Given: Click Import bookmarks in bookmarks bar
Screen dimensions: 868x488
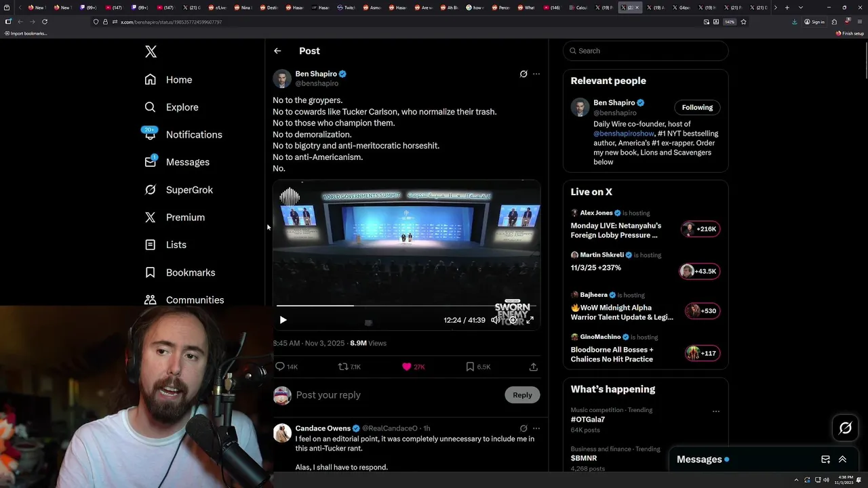Looking at the screenshot, I should click(26, 33).
